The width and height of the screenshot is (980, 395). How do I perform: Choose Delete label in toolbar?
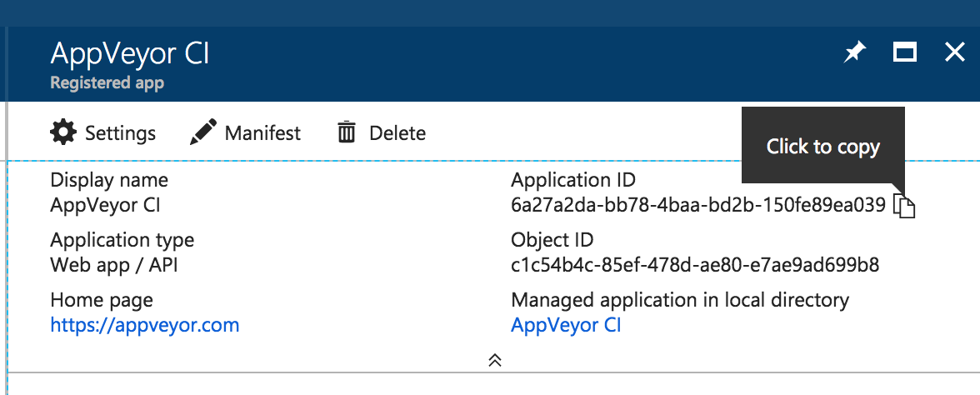(397, 133)
